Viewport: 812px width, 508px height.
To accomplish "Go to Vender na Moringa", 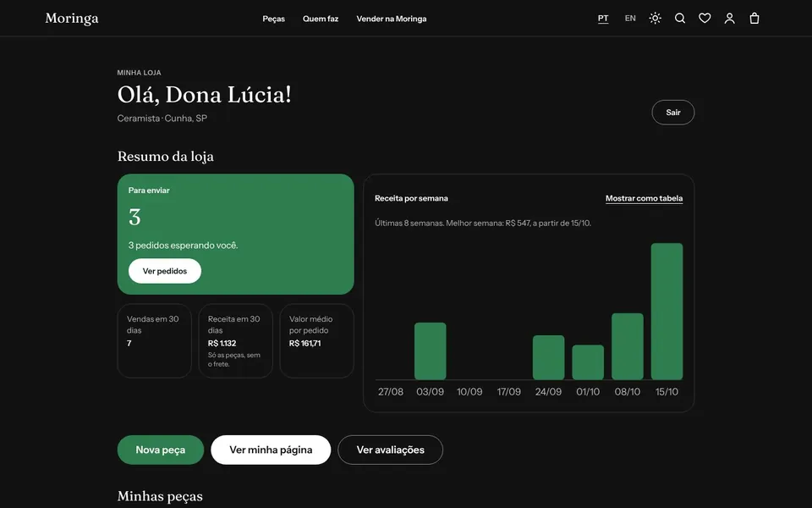I will point(392,19).
